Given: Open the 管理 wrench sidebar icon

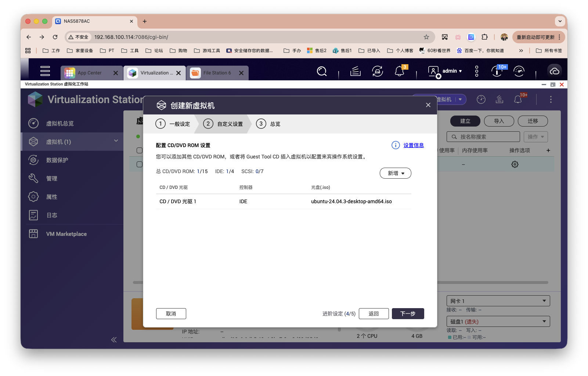Looking at the screenshot, I should [52, 178].
